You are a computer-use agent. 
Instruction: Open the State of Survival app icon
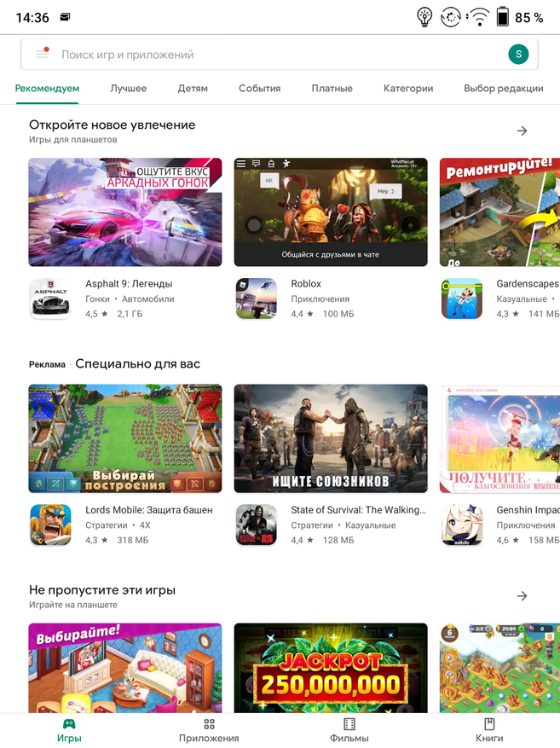[256, 525]
